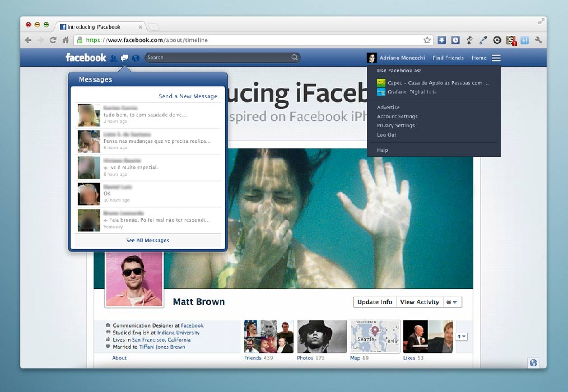
Task: Click Home in the navigation bar
Action: point(478,58)
